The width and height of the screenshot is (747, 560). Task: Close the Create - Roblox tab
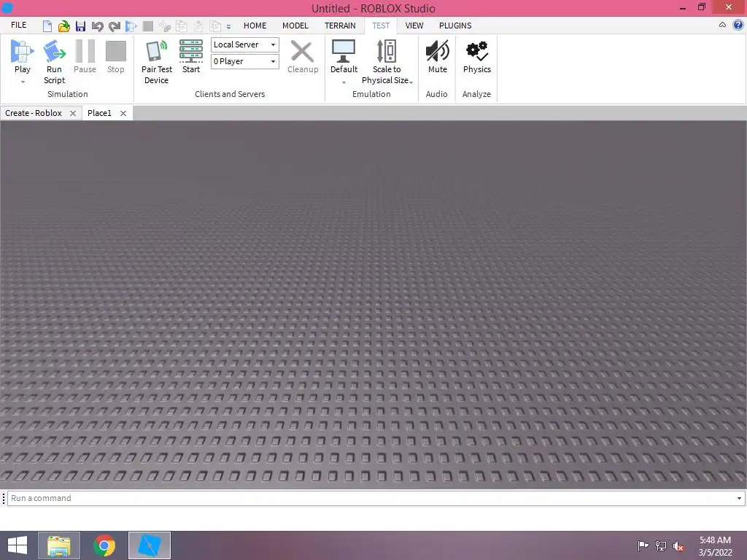[73, 113]
